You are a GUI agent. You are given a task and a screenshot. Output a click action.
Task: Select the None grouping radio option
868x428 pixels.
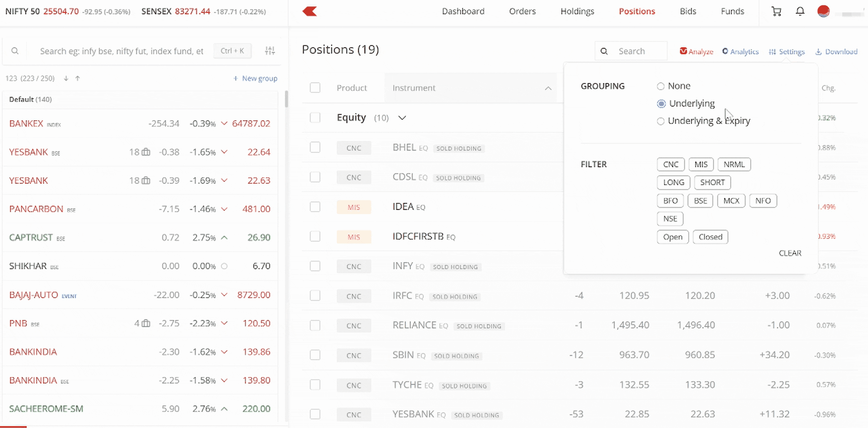(661, 86)
